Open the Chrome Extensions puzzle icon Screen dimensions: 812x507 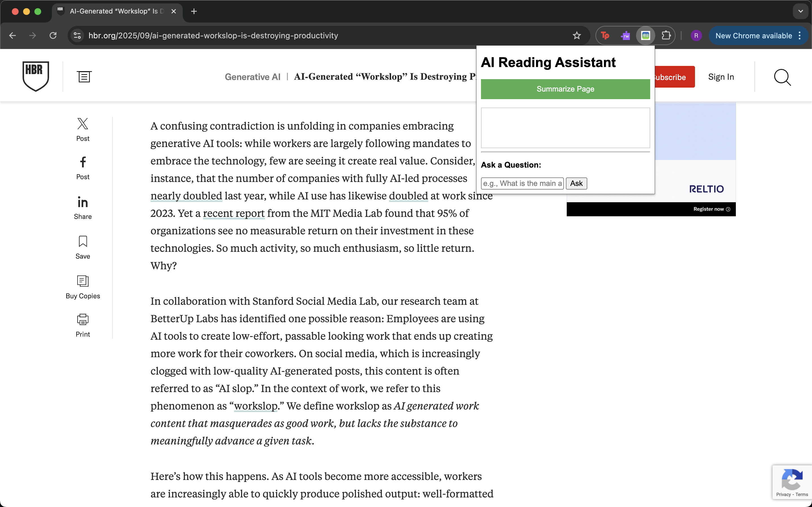point(666,35)
